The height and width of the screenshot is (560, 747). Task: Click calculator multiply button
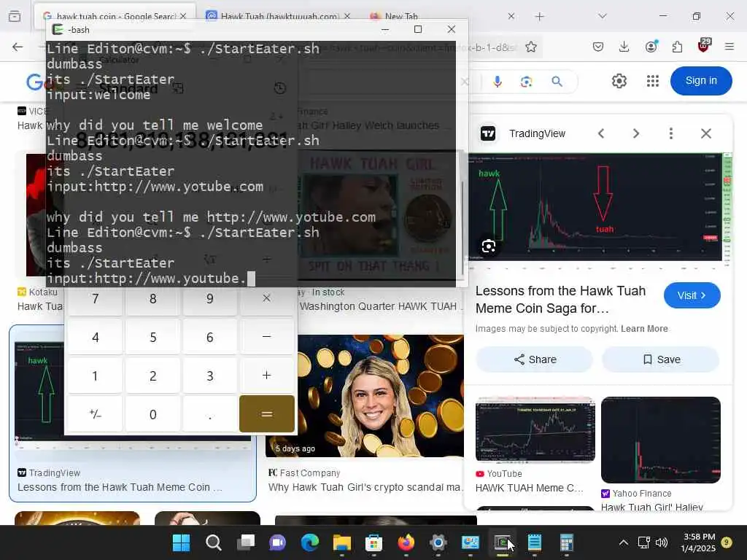[267, 298]
